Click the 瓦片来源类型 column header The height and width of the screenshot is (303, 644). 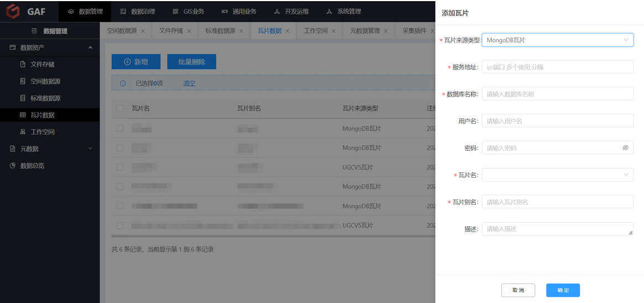click(360, 109)
